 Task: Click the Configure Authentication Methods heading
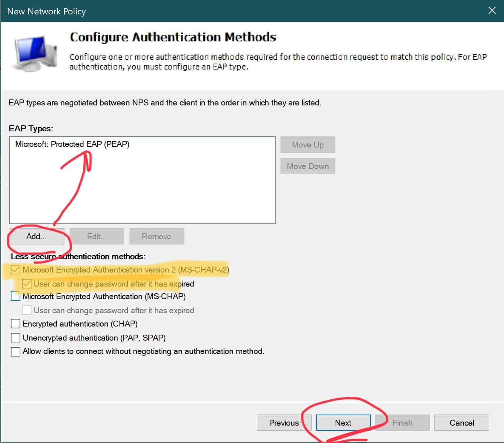173,37
